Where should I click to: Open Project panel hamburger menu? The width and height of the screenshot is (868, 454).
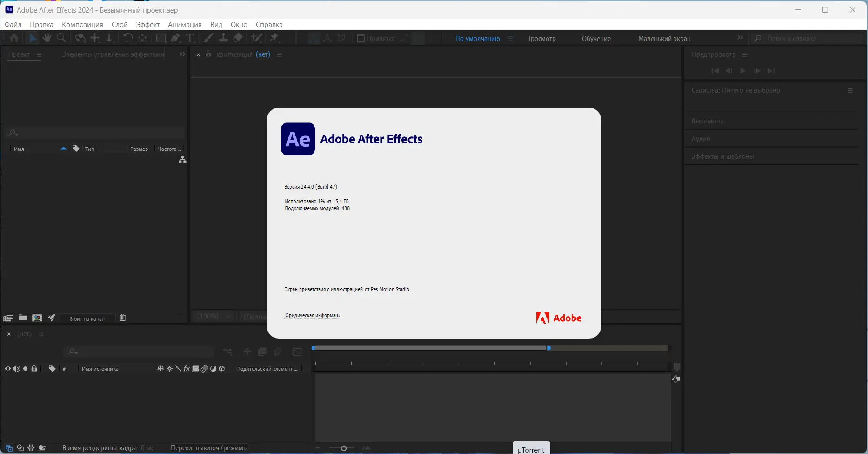tap(39, 54)
